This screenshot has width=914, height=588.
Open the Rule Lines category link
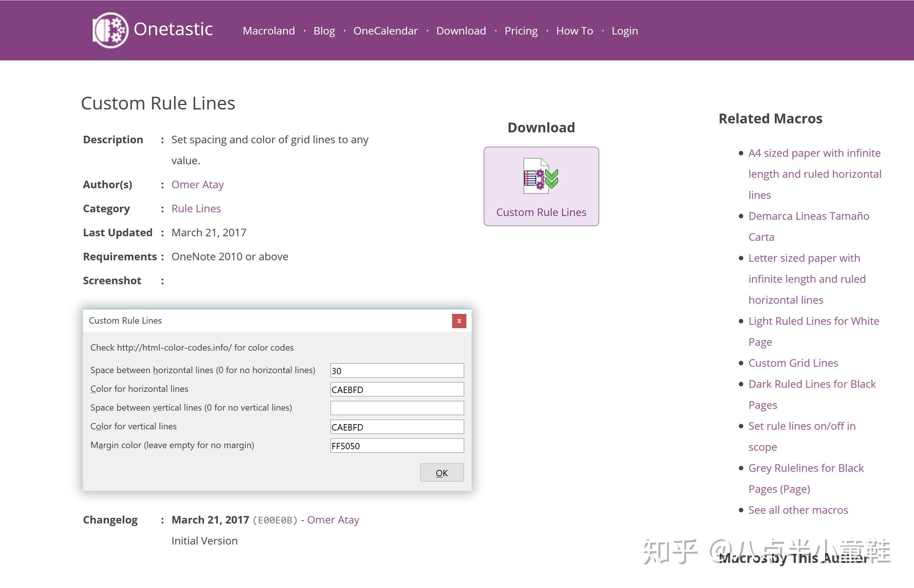[x=196, y=208]
